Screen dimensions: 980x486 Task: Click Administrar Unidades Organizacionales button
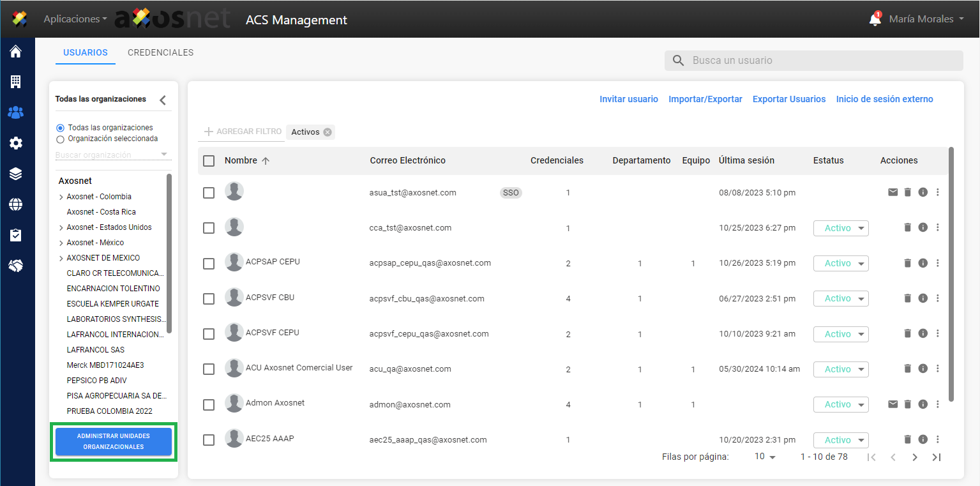pyautogui.click(x=114, y=441)
